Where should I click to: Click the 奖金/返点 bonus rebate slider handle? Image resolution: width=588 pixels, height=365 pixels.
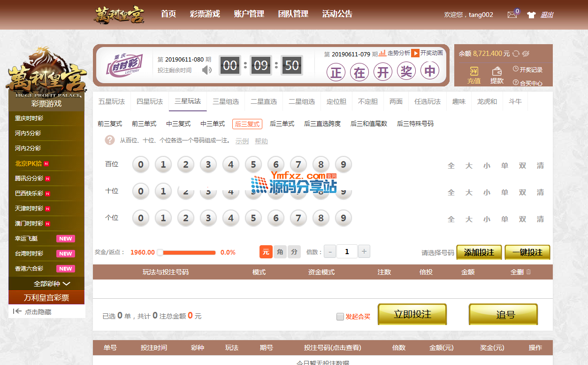pos(160,252)
